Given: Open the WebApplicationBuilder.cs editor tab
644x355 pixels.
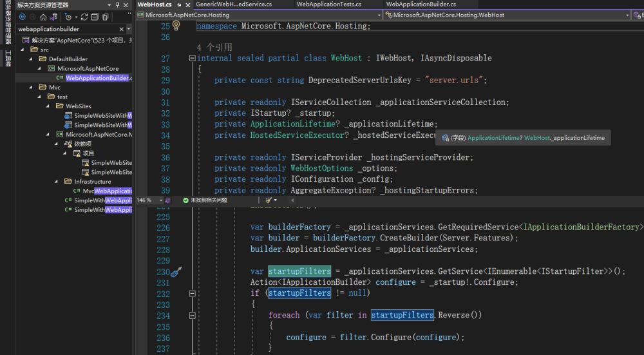Looking at the screenshot, I should click(x=421, y=4).
